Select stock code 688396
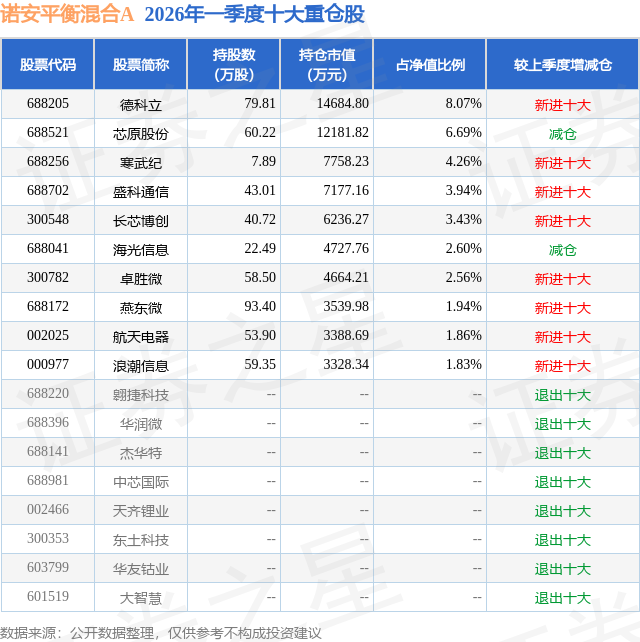The width and height of the screenshot is (640, 642). tap(48, 423)
